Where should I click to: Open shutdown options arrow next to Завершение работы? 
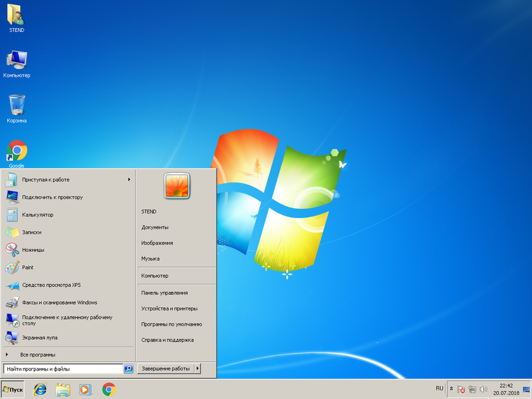[x=198, y=368]
